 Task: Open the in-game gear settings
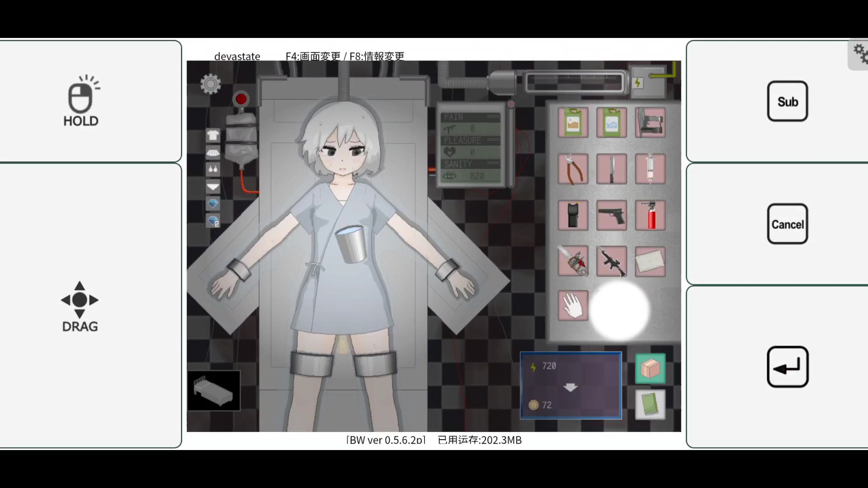click(x=211, y=84)
